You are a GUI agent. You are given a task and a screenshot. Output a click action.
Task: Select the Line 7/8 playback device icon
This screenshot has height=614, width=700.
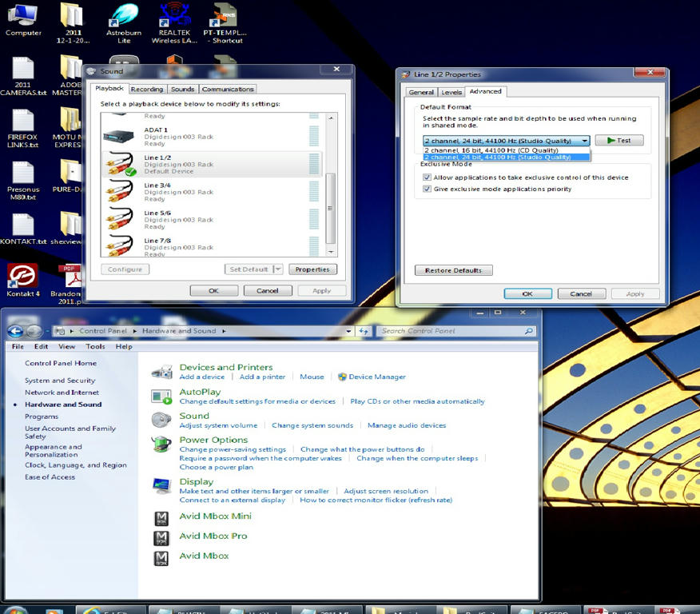[x=119, y=245]
